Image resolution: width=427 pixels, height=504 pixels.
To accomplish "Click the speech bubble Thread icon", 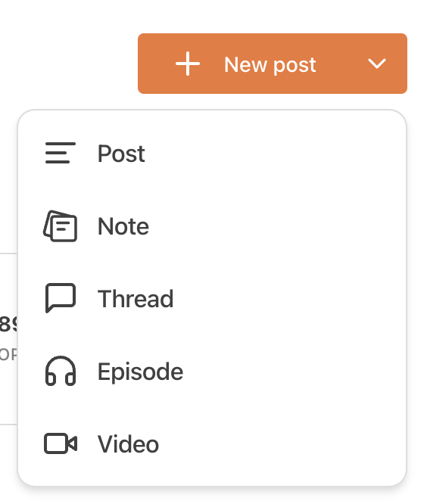I will (x=61, y=298).
